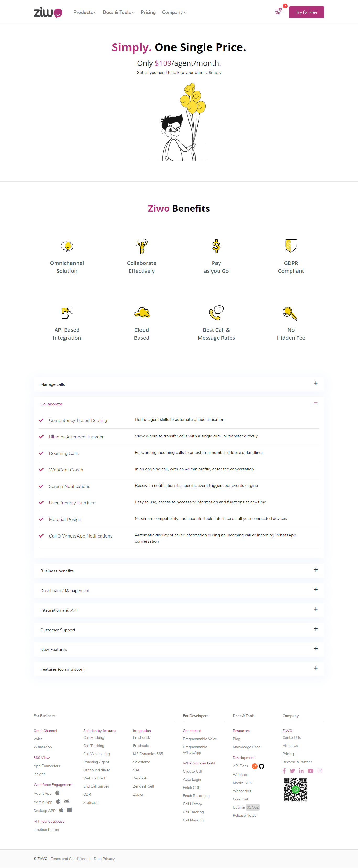Open Terms and Conditions link
The image size is (358, 868).
point(69,859)
